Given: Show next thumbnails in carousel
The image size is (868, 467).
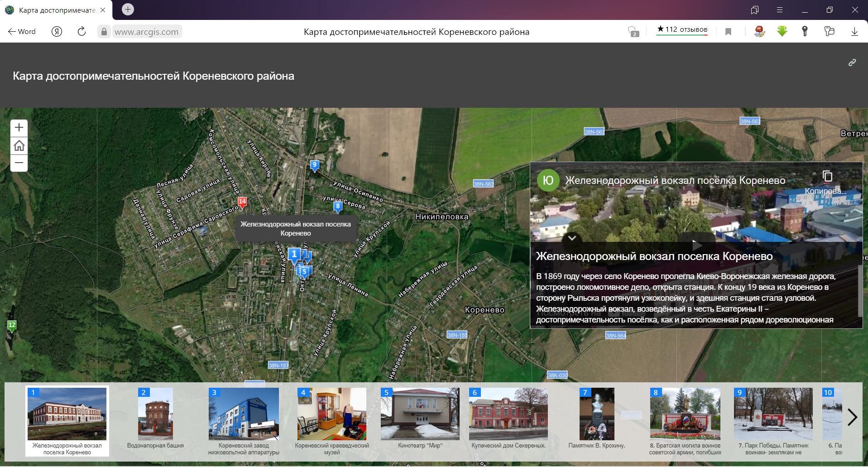Looking at the screenshot, I should [852, 417].
